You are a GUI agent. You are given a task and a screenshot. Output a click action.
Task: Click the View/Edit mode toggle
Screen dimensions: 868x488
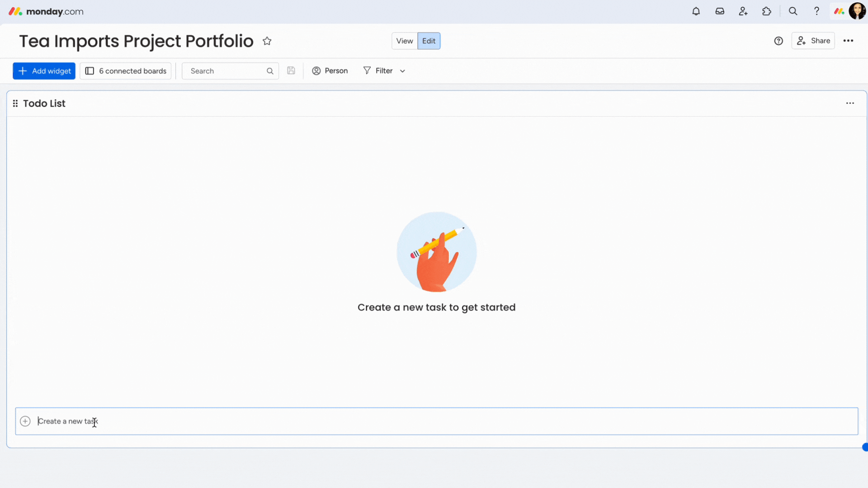click(x=416, y=41)
